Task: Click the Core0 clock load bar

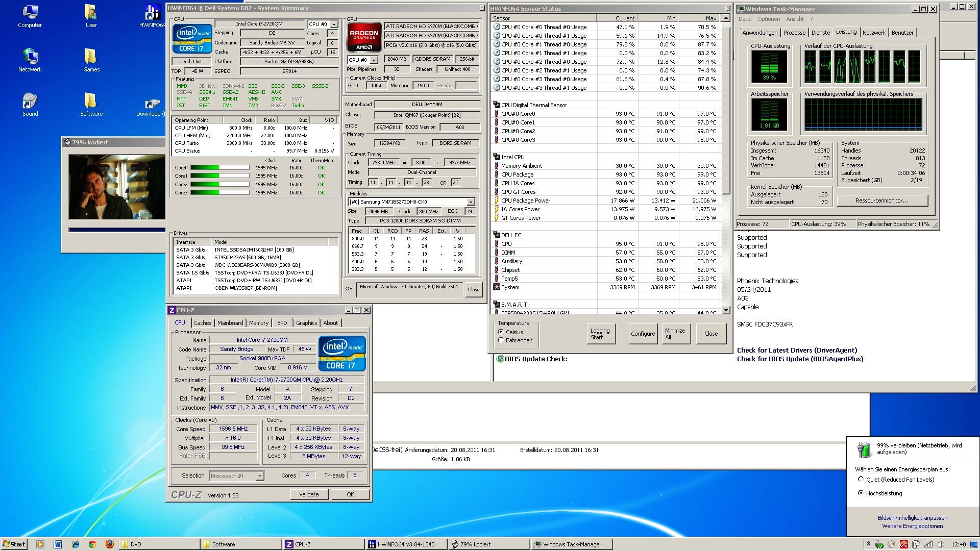Action: pyautogui.click(x=219, y=167)
